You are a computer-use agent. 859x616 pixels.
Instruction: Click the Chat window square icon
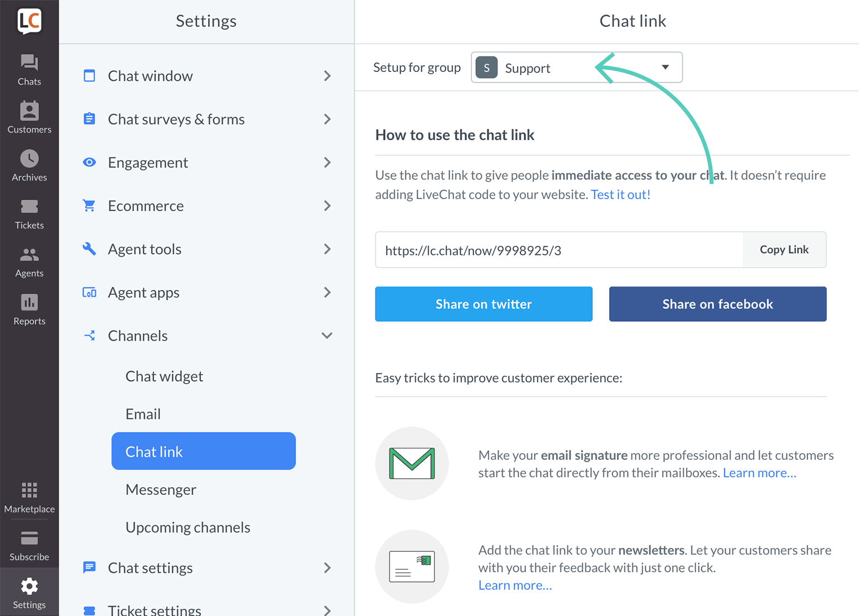[x=89, y=76]
